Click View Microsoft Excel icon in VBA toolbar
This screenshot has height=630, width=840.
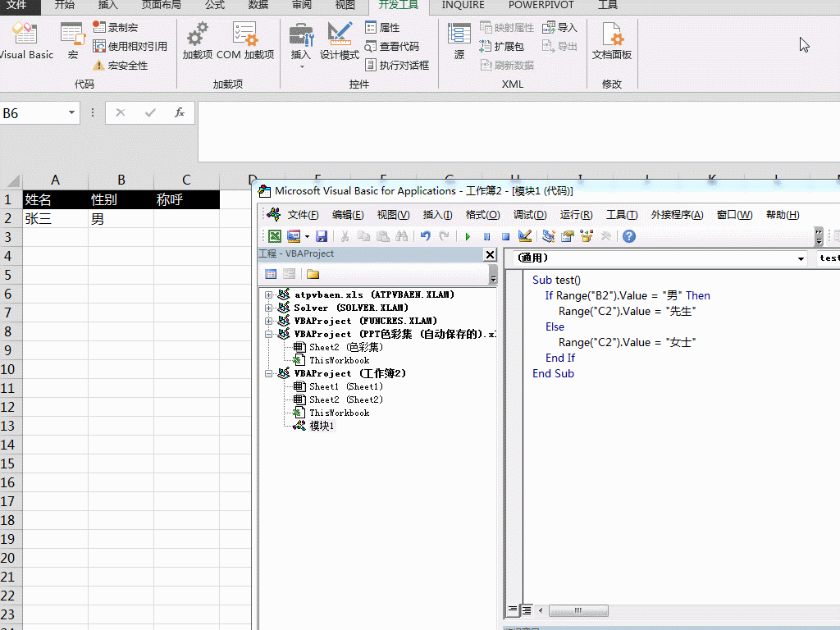tap(275, 236)
